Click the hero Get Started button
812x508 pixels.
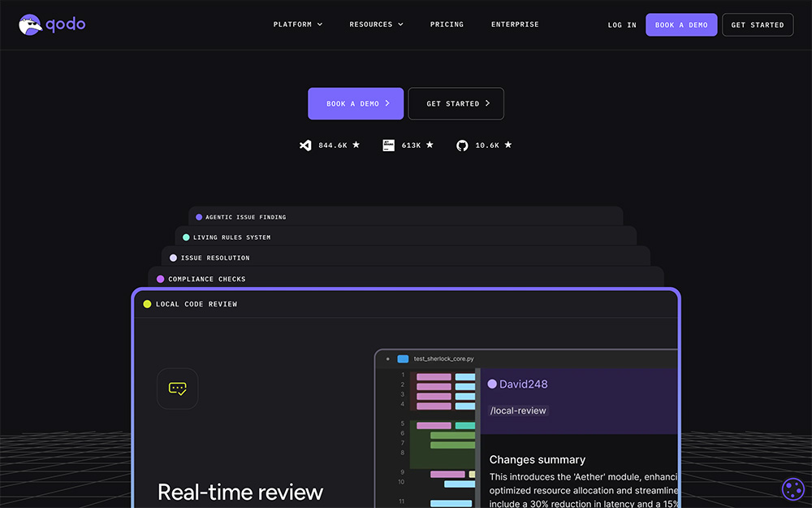pos(456,104)
